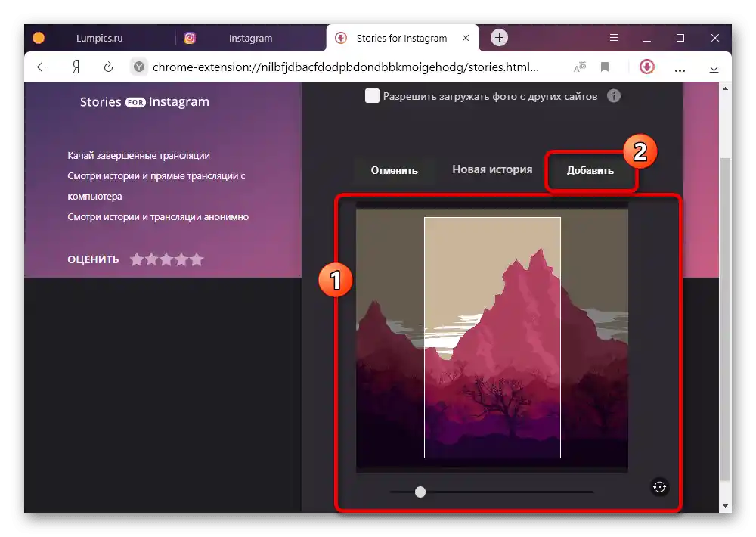Click the rotate image icon below the preview

658,487
